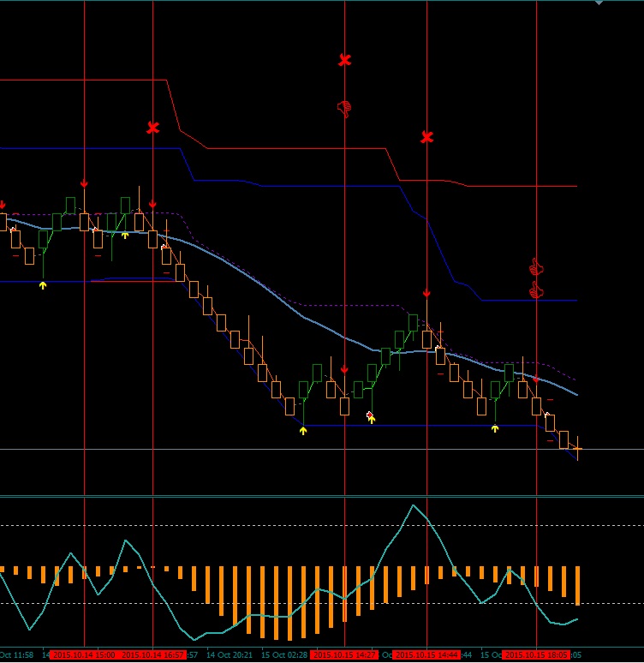Click yellow up arrow left of 16:57 line

point(125,236)
